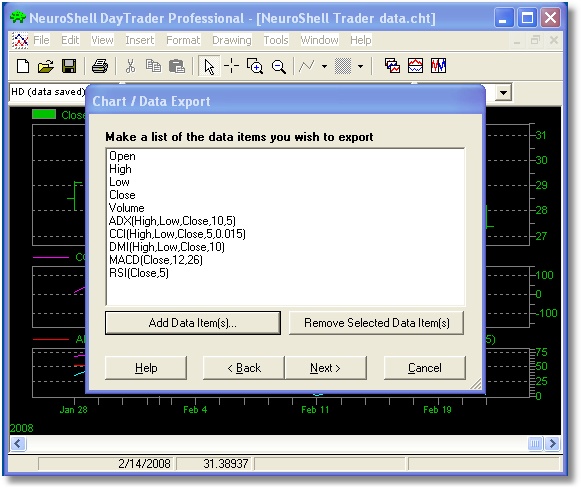Print chart with the printer icon
Screen dimensions: 582x490
tap(100, 66)
